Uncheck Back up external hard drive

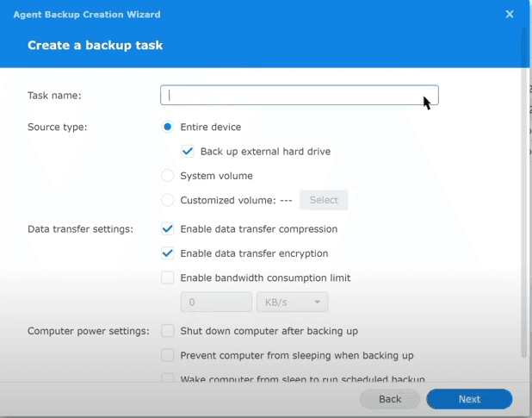click(x=189, y=151)
